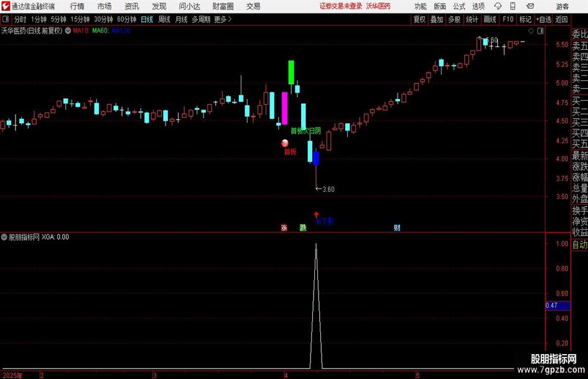This screenshot has width=588, height=379.
Task: Click the 多股 multi-stock toolbar button
Action: [454, 19]
